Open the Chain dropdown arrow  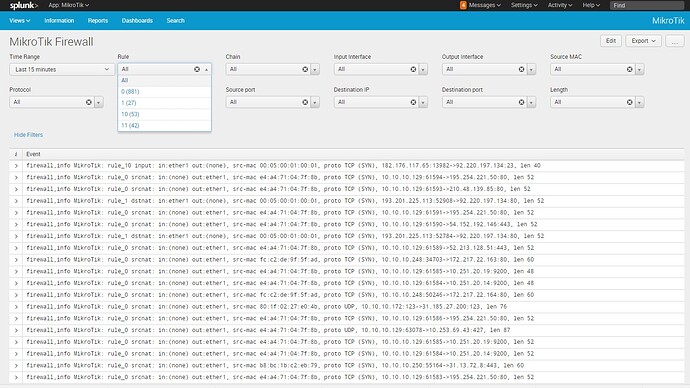[315, 69]
